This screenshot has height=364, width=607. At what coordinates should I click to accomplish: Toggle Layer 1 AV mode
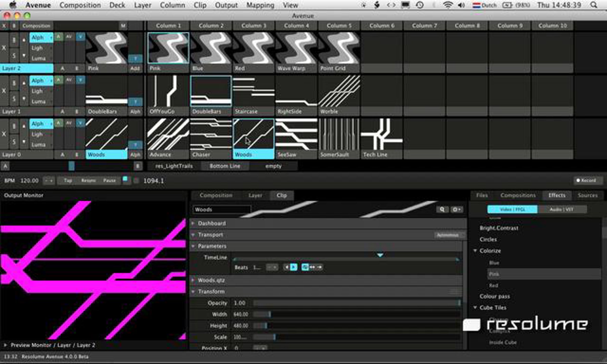click(x=69, y=80)
